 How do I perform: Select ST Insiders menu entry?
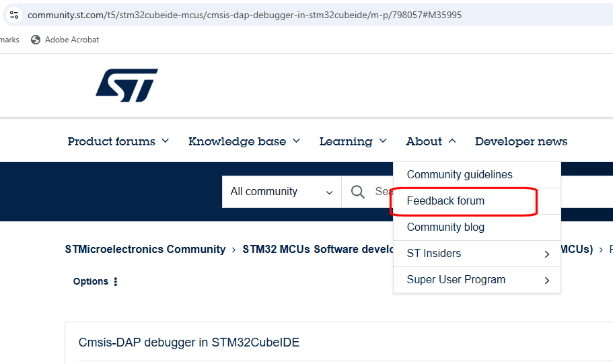(477, 254)
